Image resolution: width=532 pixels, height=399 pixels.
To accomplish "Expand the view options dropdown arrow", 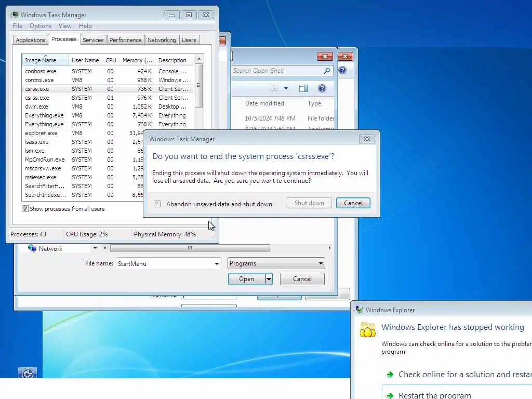I will (286, 88).
